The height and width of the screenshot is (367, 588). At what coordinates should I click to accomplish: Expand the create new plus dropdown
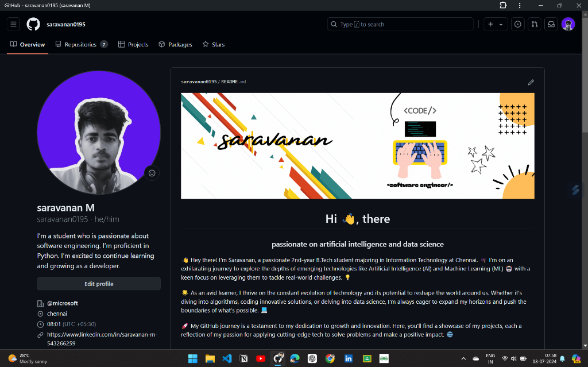coord(494,24)
